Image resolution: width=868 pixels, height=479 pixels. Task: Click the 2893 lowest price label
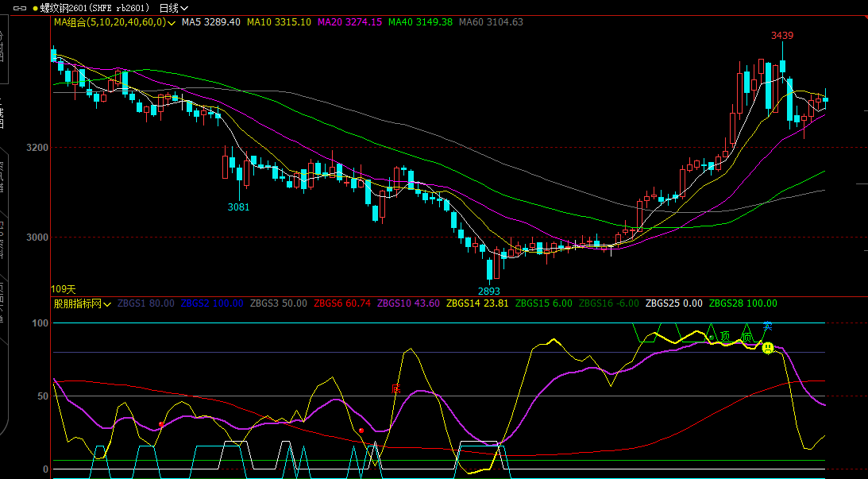point(489,291)
